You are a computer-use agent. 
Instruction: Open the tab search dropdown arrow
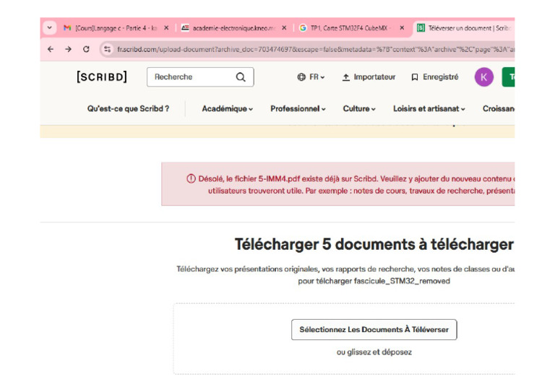click(50, 27)
